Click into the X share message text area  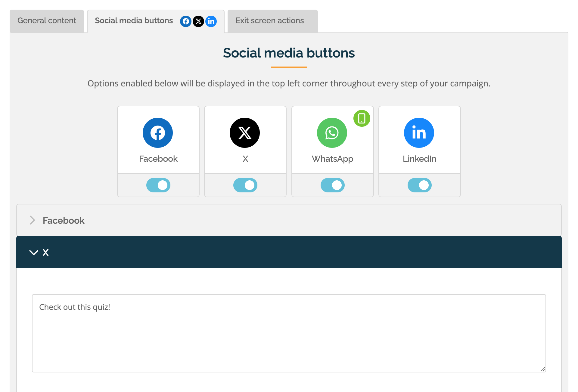pos(289,333)
